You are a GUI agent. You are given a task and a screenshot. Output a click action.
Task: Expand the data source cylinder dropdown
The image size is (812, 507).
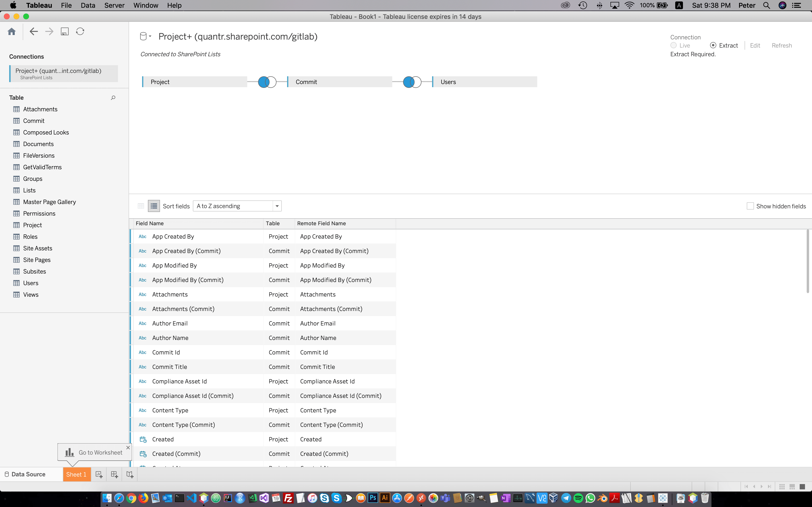pos(146,36)
